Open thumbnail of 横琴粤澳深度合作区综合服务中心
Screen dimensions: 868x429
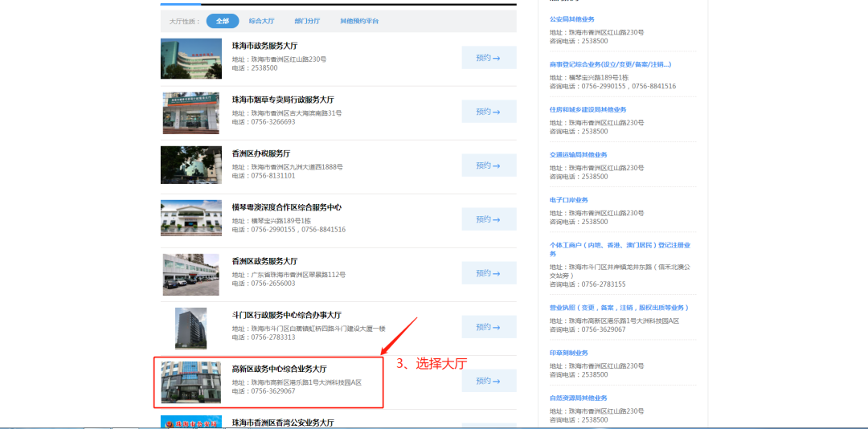click(191, 218)
